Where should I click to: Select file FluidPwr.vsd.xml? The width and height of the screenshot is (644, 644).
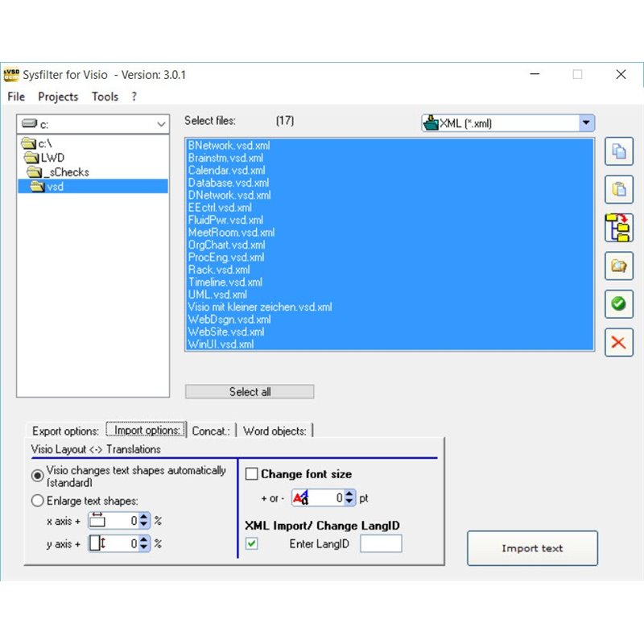390,220
